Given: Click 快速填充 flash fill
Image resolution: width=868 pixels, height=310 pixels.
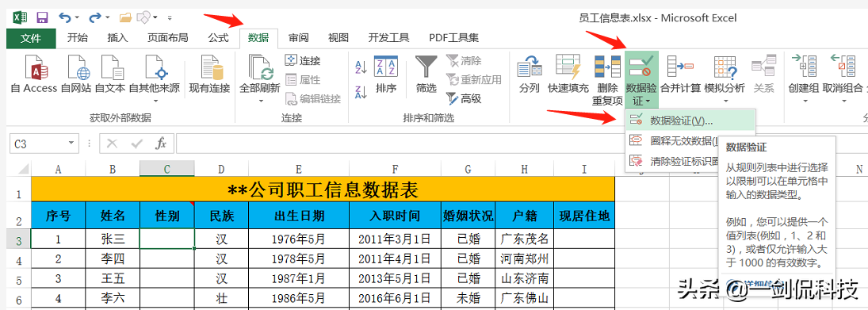Looking at the screenshot, I should click(568, 74).
